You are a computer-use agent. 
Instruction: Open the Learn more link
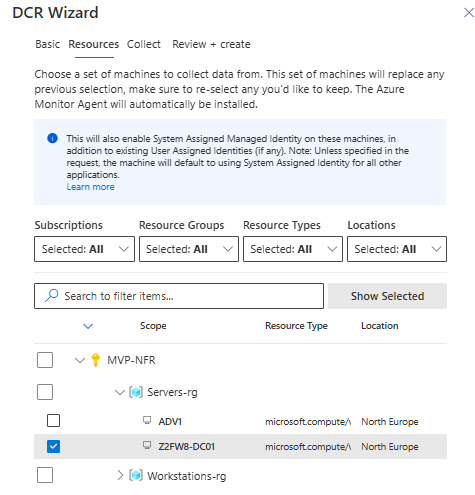coord(90,187)
